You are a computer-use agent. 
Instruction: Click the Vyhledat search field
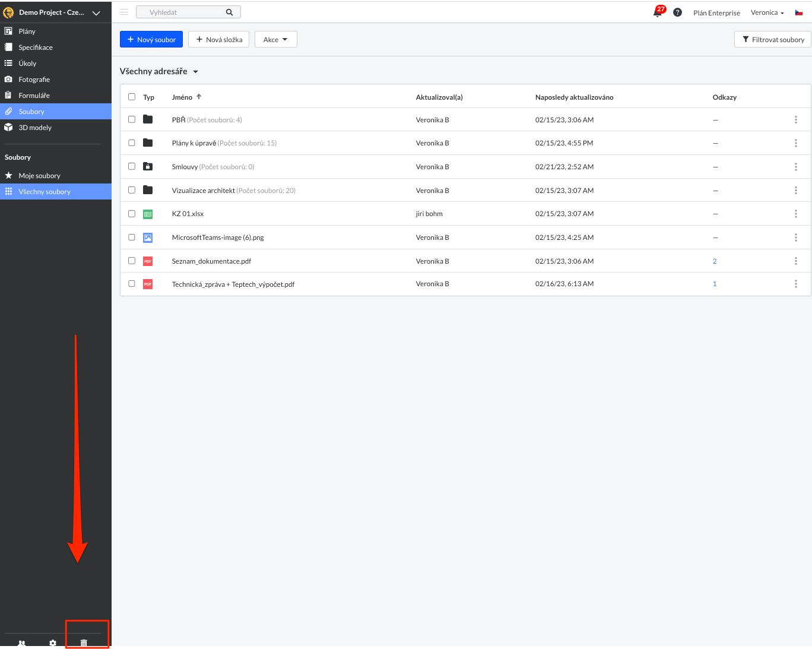click(x=181, y=12)
